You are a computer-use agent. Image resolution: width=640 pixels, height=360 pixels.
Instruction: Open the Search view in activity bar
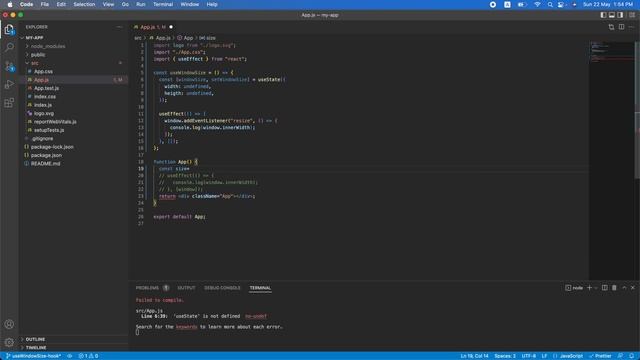pos(9,47)
